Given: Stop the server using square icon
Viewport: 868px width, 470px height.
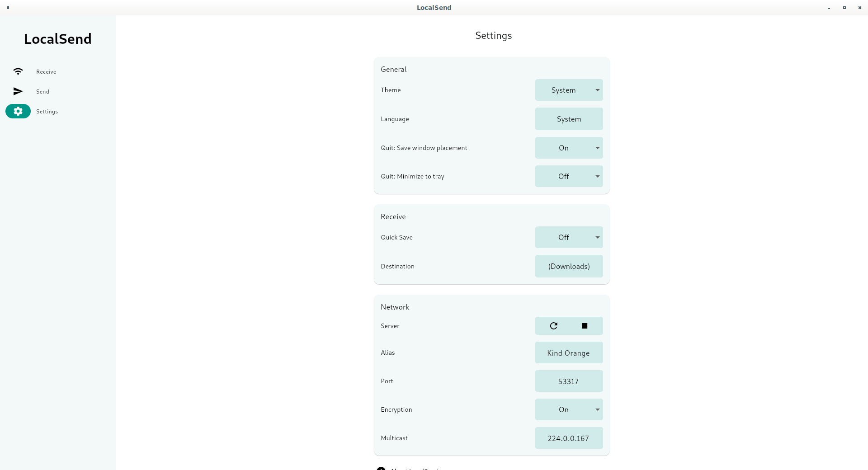Looking at the screenshot, I should 585,326.
